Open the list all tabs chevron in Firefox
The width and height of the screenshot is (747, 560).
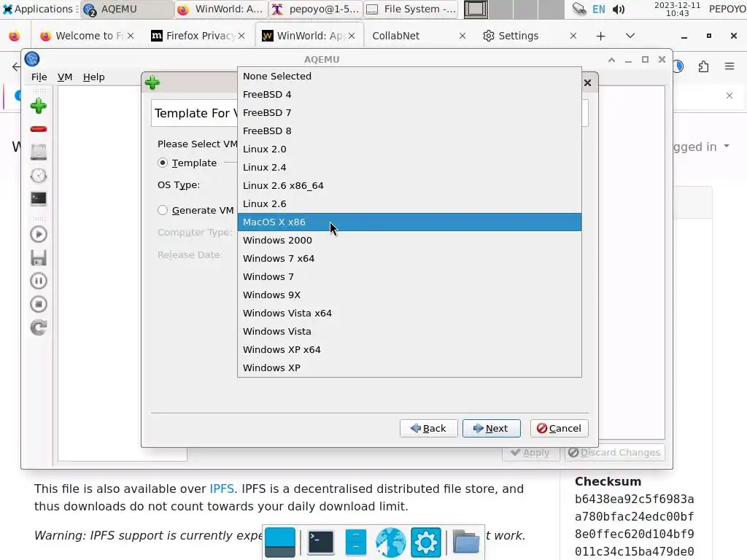[630, 36]
